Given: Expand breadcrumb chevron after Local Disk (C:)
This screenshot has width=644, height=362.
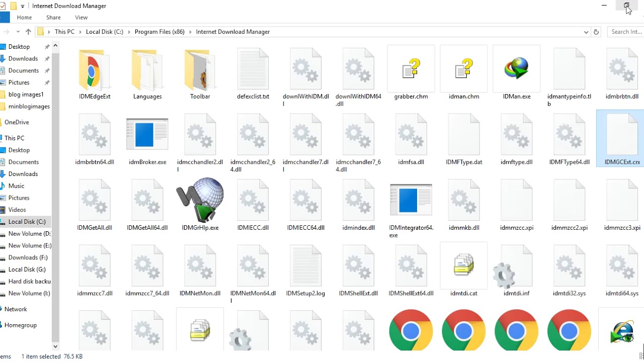Looking at the screenshot, I should [129, 32].
